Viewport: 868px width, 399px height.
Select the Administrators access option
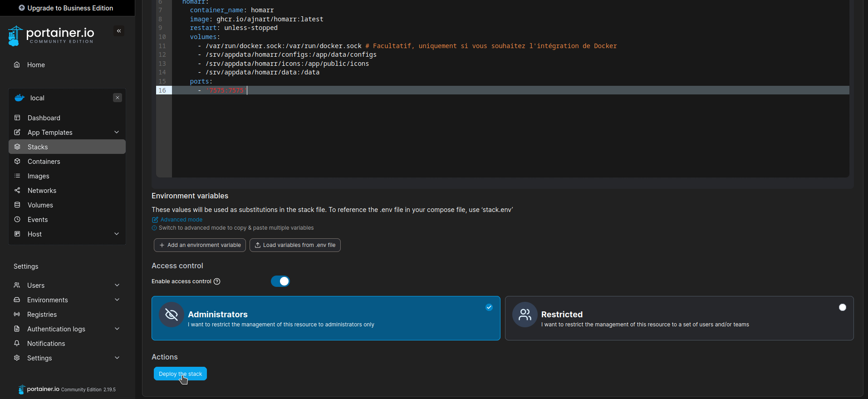pyautogui.click(x=326, y=318)
